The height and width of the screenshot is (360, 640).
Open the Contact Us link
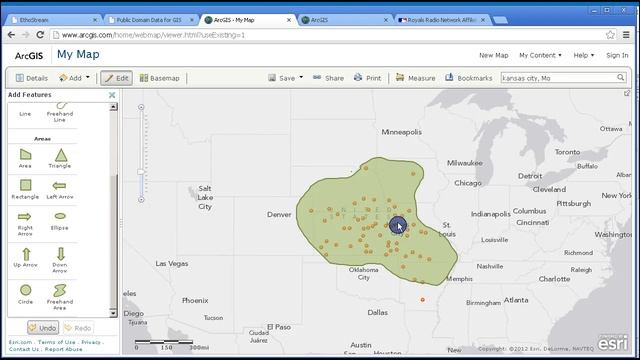(24, 349)
